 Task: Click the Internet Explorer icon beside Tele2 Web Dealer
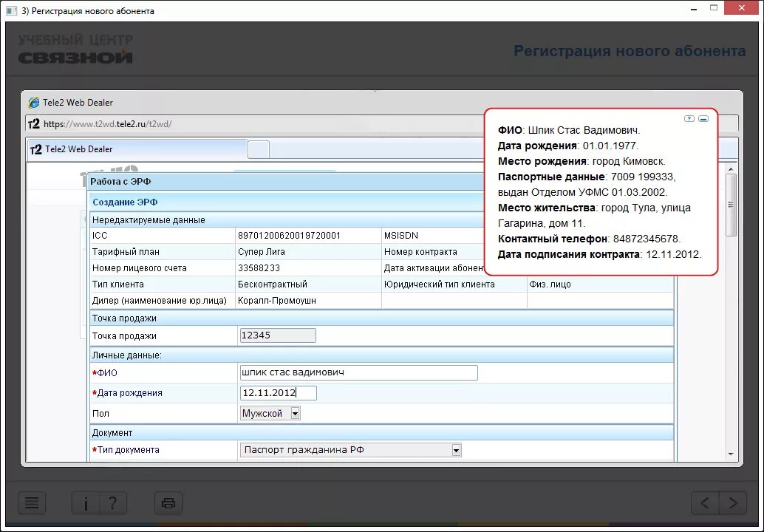34,102
